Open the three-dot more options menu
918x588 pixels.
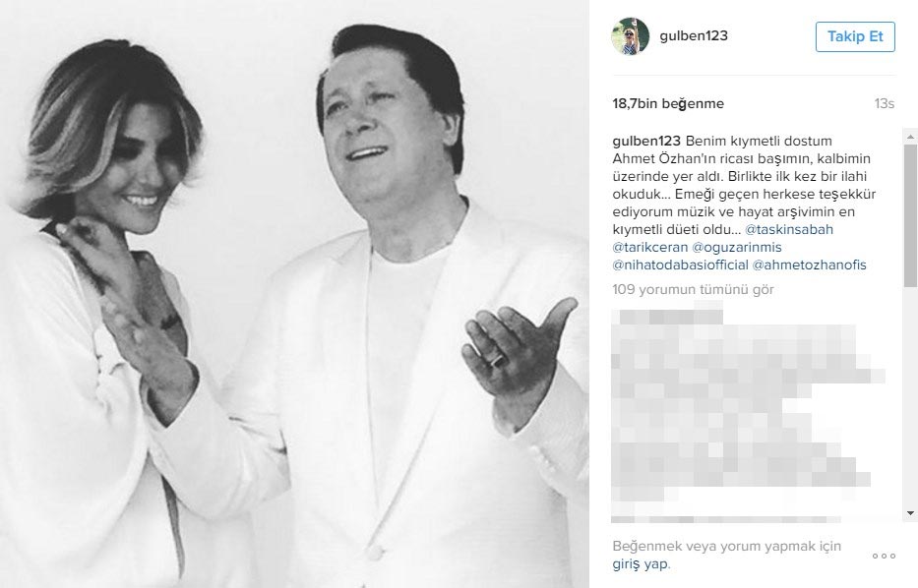(x=884, y=556)
